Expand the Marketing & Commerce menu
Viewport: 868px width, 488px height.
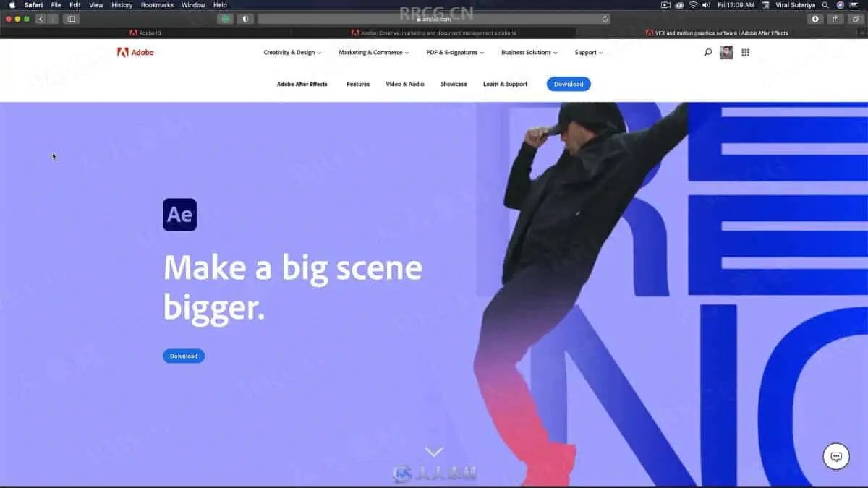pyautogui.click(x=373, y=52)
